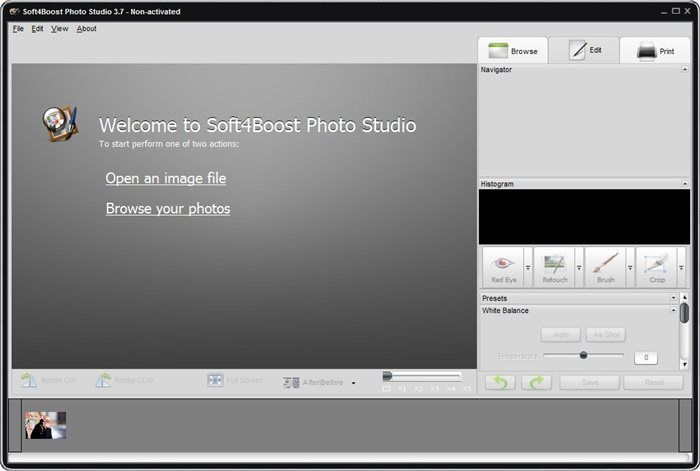Switch to the Browse tab

(x=513, y=50)
